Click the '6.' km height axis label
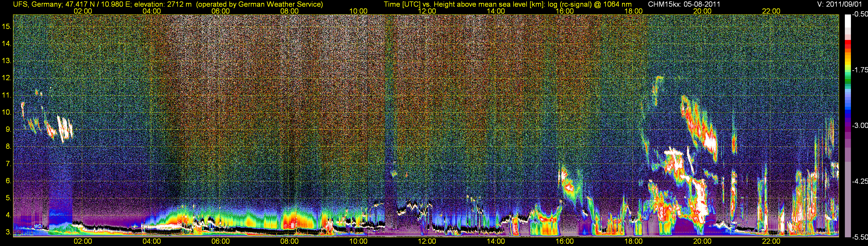This screenshot has width=868, height=246. pos(8,181)
